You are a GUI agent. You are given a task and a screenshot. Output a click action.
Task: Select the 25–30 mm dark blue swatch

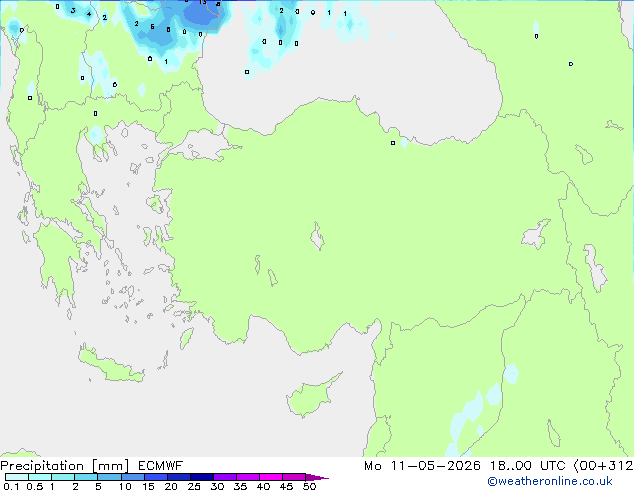point(201,477)
